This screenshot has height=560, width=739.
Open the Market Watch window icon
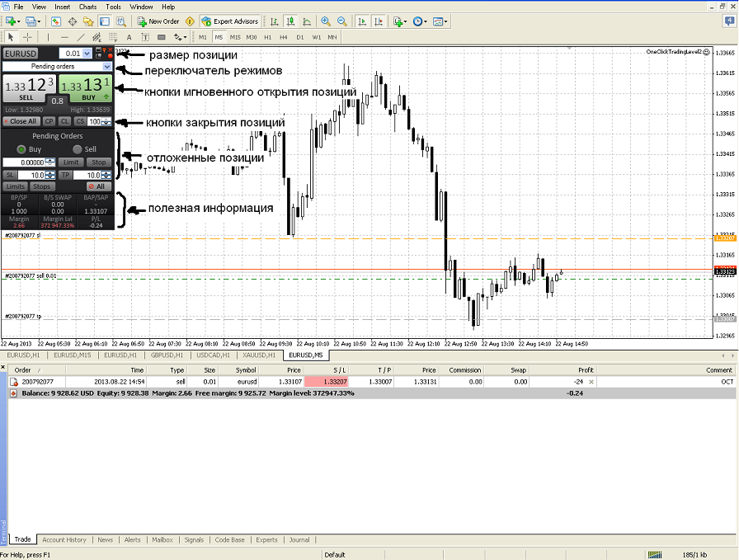pyautogui.click(x=55, y=21)
